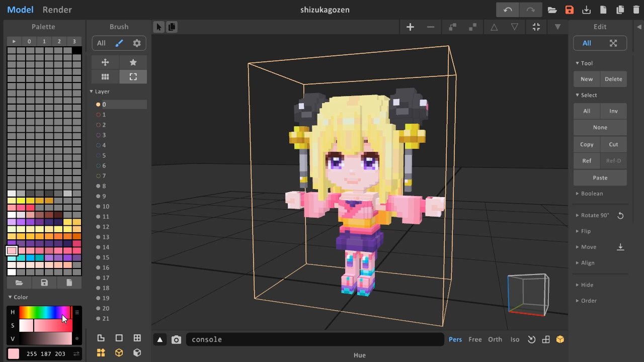Click the minus icon above viewport
644x362 pixels.
[431, 27]
